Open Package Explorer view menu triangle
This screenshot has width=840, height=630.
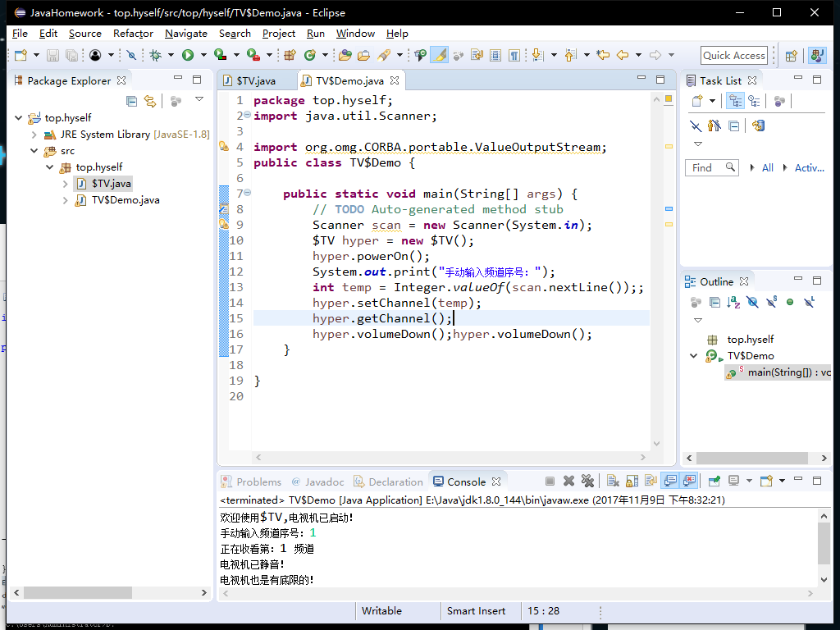[x=199, y=99]
